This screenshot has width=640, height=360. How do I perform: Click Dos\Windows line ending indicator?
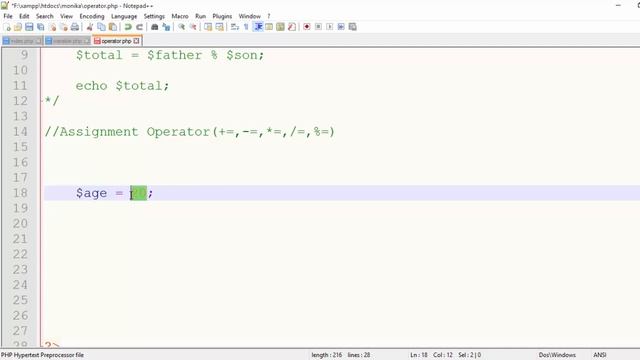pyautogui.click(x=557, y=355)
